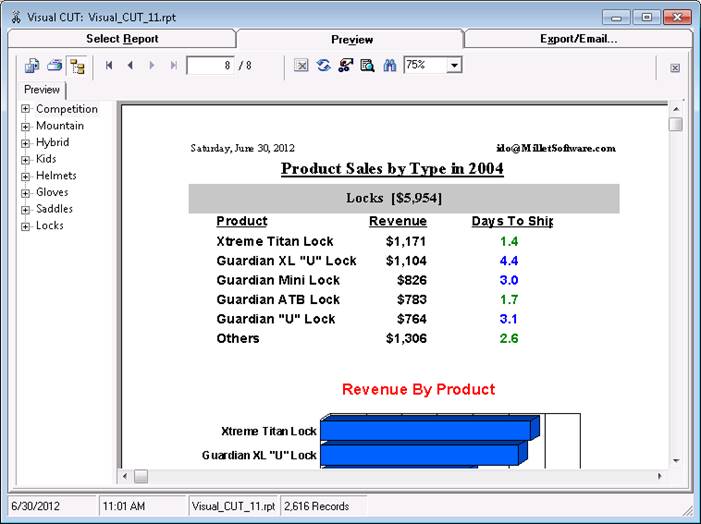Expand the Helmets tree node
This screenshot has height=524, width=701.
click(26, 176)
